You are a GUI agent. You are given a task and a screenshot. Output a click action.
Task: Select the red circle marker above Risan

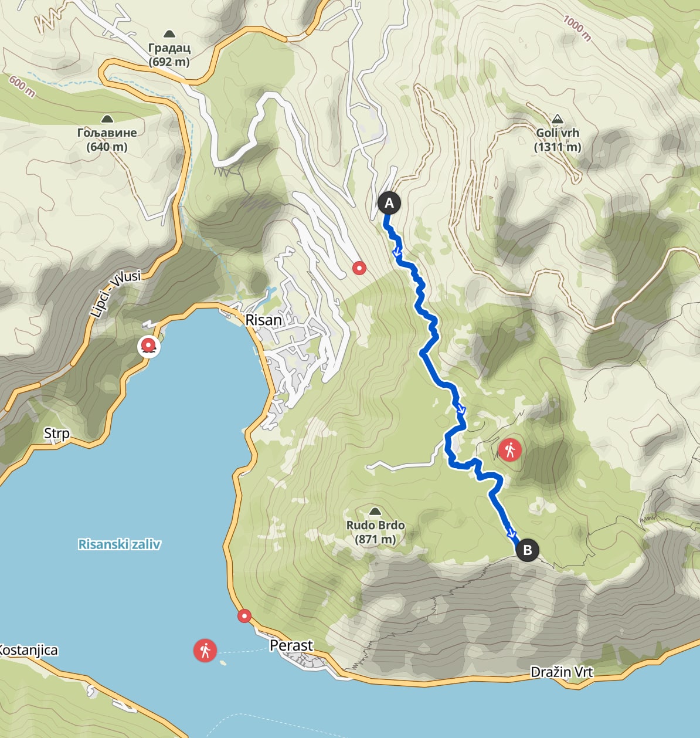(x=359, y=268)
